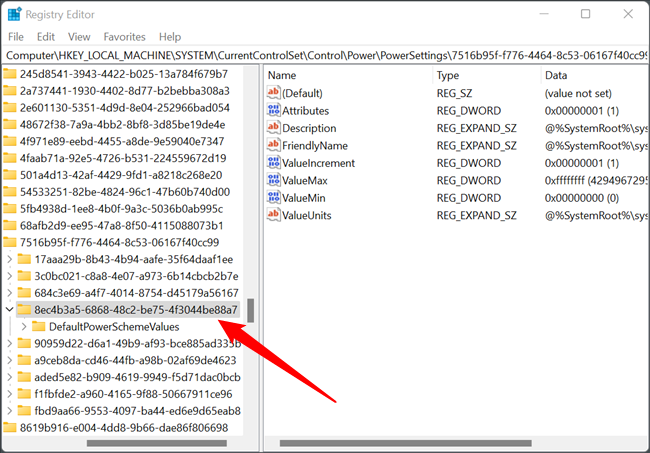This screenshot has height=453, width=650.
Task: Select tree key 17aaa29b-8b43-4b94-aafe-35f64daaf1ee
Action: (133, 259)
